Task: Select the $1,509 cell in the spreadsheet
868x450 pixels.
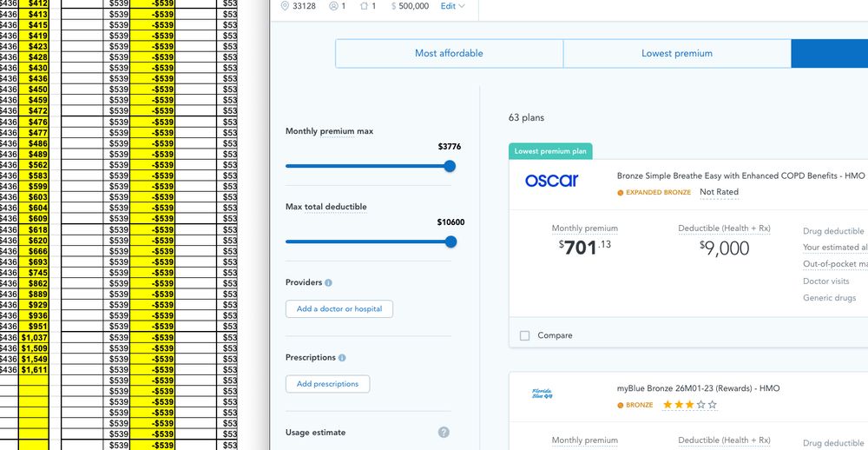Action: point(34,348)
